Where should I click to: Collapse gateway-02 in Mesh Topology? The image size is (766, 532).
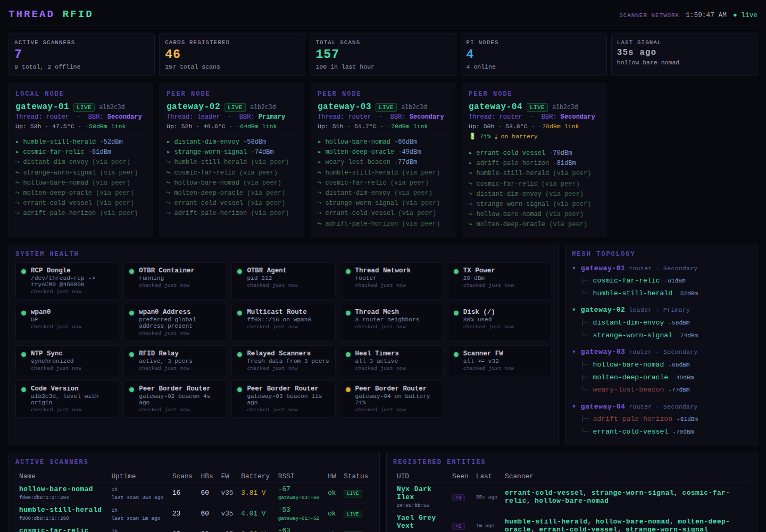pyautogui.click(x=574, y=310)
